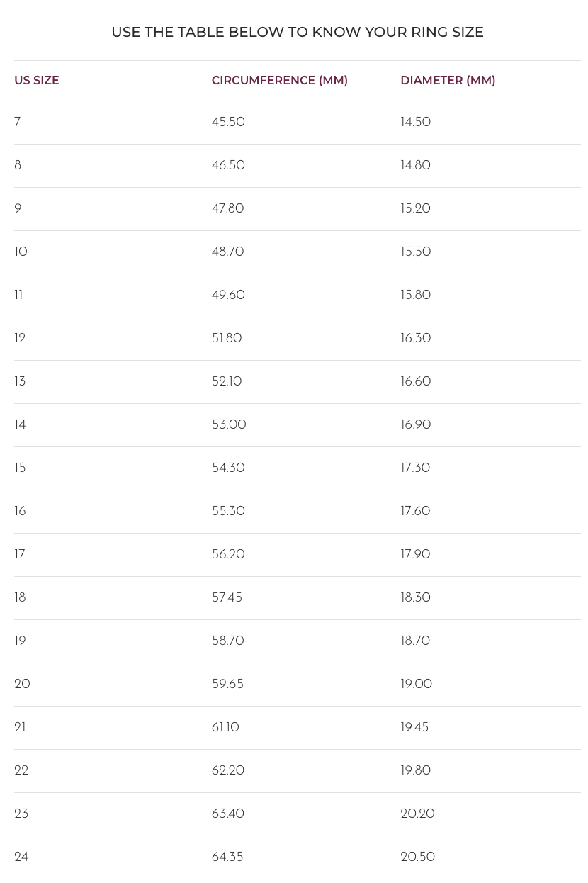The image size is (588, 883).
Task: Click the DIAMETER (MM) column header
Action: tap(448, 81)
